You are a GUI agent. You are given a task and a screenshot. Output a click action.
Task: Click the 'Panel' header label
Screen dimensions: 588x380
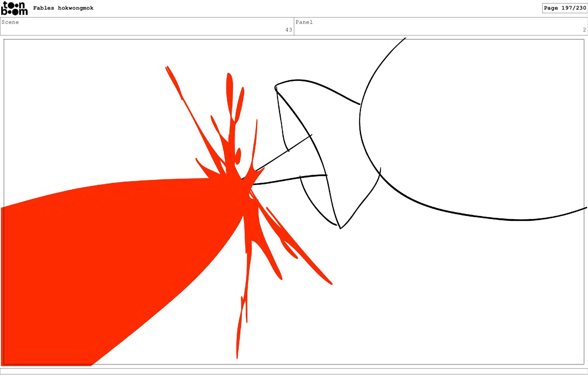(304, 22)
